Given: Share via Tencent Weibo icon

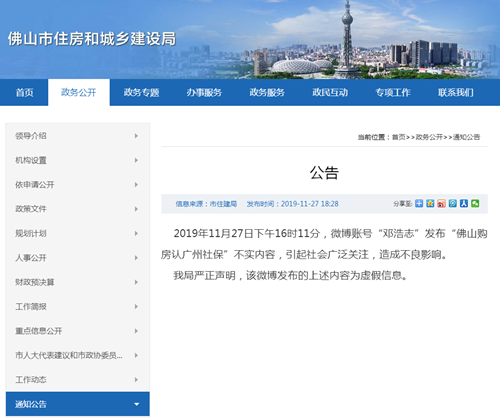Looking at the screenshot, I should [453, 203].
